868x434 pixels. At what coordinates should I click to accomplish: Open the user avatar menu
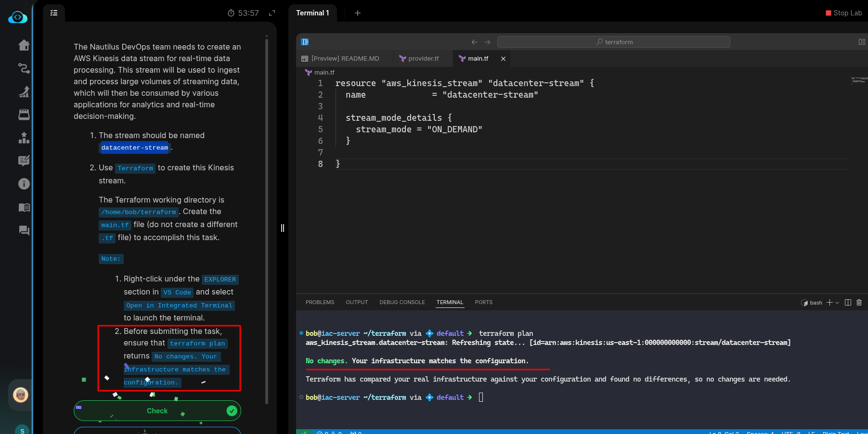(x=20, y=395)
